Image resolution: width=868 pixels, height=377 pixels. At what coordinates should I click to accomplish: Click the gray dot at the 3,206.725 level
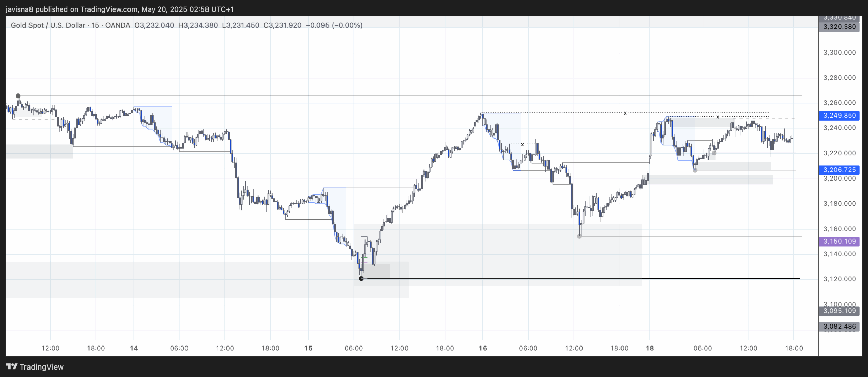(x=695, y=170)
